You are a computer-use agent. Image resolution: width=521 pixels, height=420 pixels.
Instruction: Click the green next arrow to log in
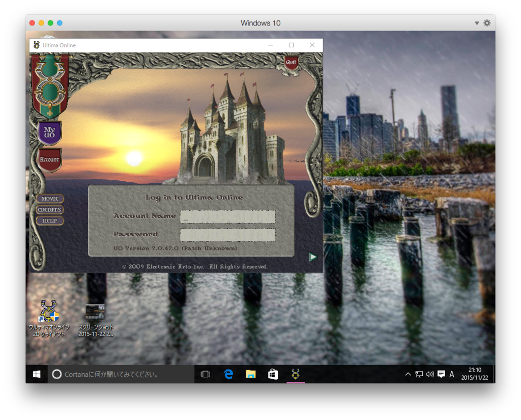point(313,257)
